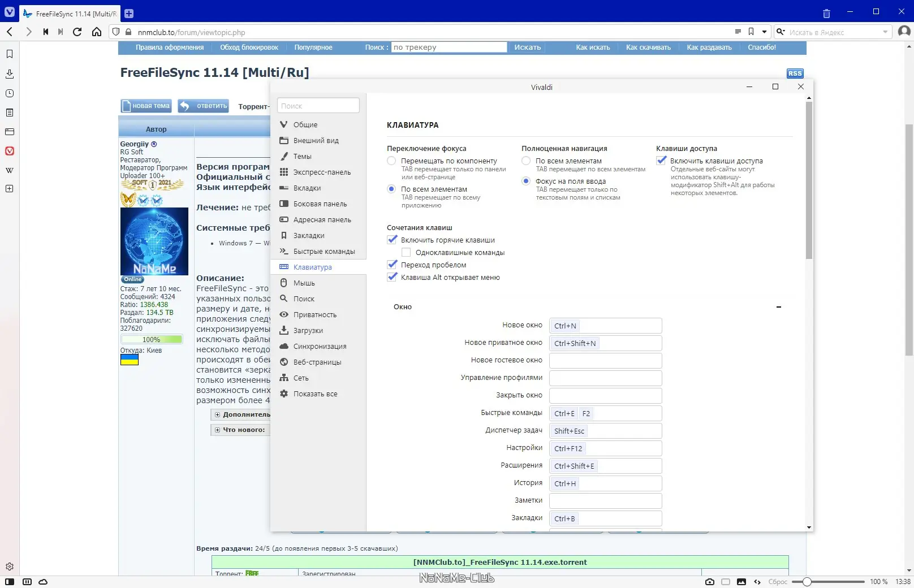Open the Bookmarks side panel
Screen dimensions: 914x588
(x=10, y=54)
